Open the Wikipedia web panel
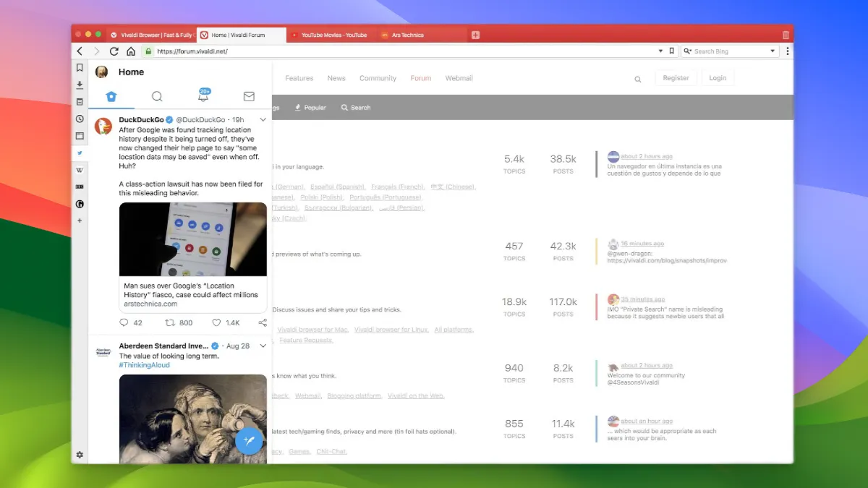868x488 pixels. pyautogui.click(x=80, y=170)
